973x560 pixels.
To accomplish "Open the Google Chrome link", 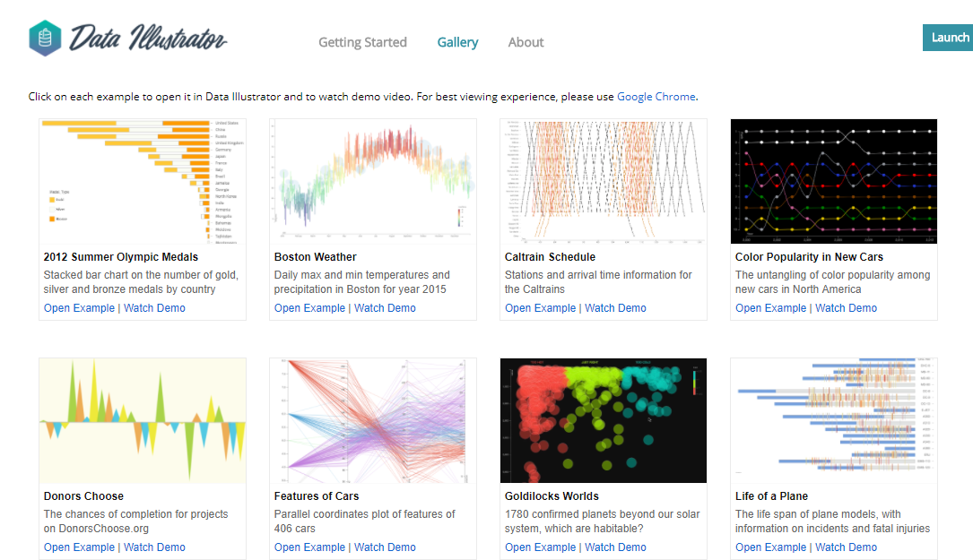I will 656,96.
